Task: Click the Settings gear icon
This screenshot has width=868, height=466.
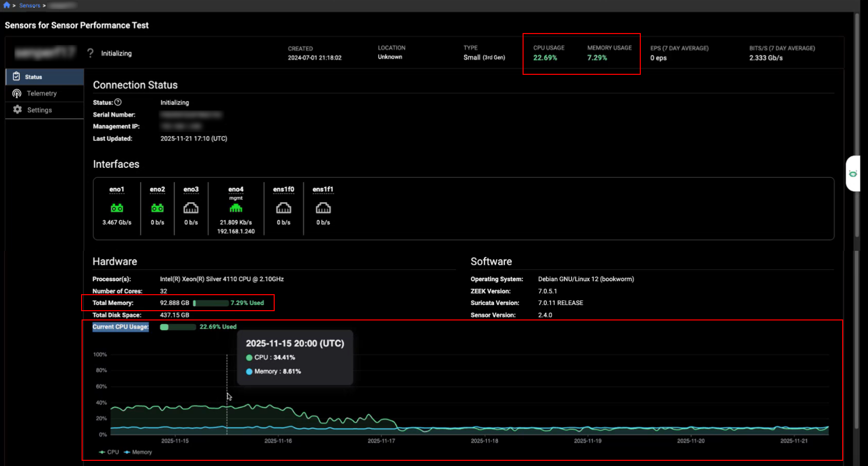Action: (x=18, y=109)
